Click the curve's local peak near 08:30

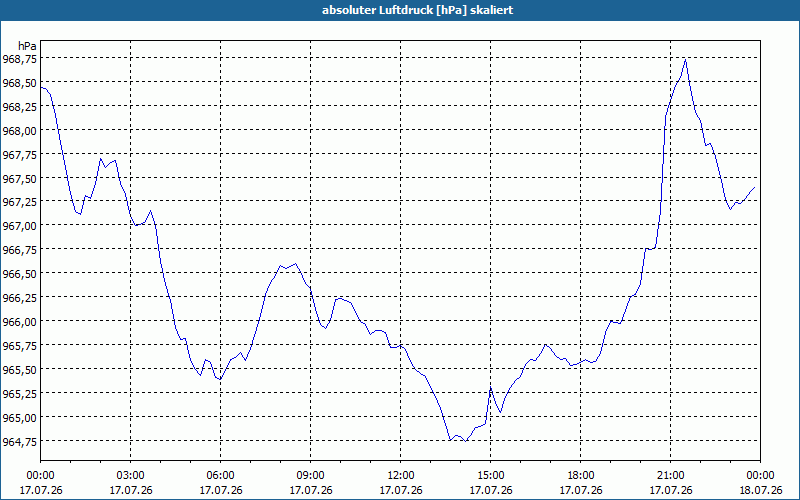click(x=296, y=264)
